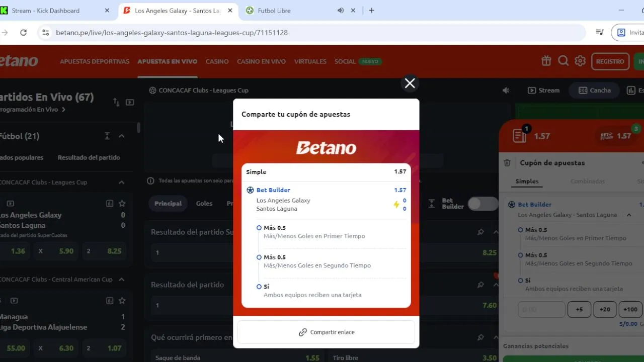Click sort live matches icon
This screenshot has height=362, width=644.
click(x=116, y=102)
